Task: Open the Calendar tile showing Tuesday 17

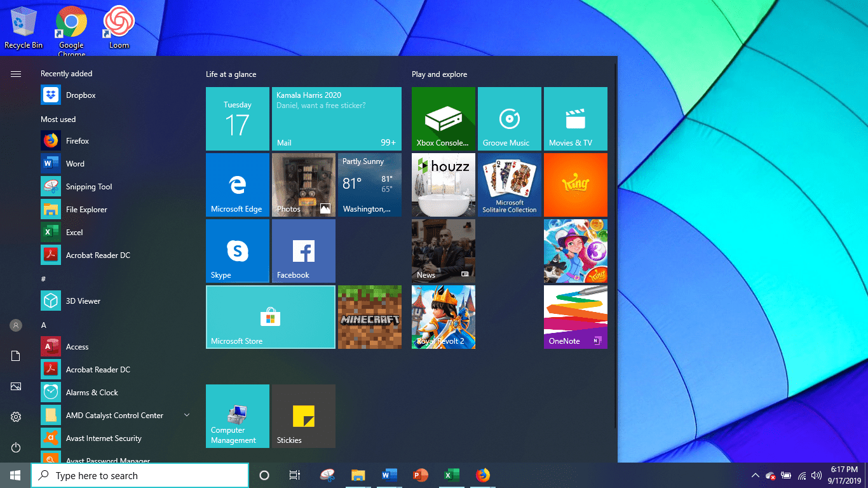Action: click(x=238, y=119)
